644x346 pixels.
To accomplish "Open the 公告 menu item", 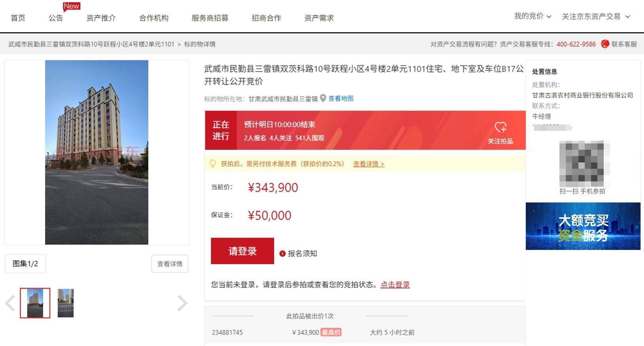I will point(55,17).
